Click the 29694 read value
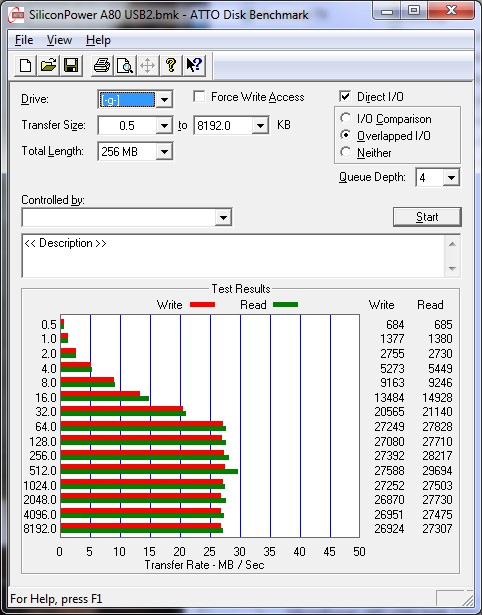 pyautogui.click(x=437, y=470)
